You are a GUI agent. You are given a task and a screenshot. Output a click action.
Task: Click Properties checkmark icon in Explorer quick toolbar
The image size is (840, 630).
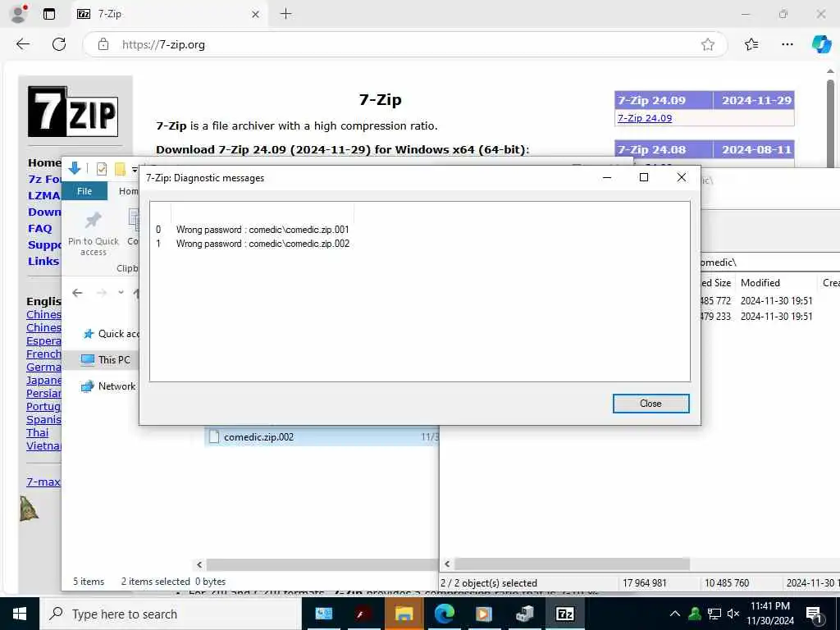coord(101,169)
